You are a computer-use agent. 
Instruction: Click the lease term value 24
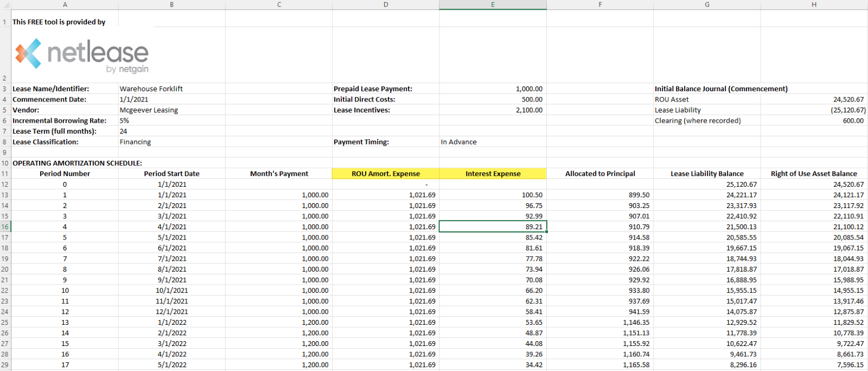171,131
